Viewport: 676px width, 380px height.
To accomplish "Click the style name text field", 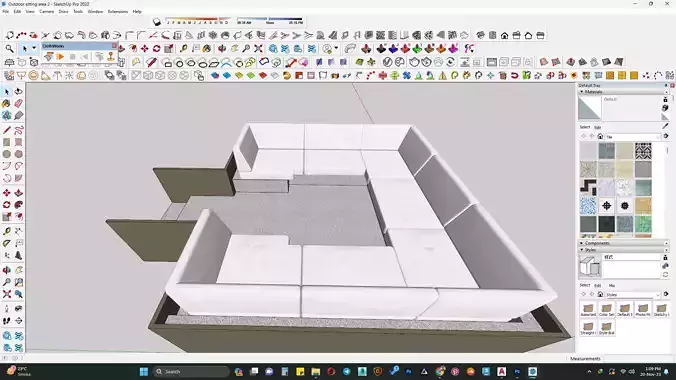I will pyautogui.click(x=632, y=257).
